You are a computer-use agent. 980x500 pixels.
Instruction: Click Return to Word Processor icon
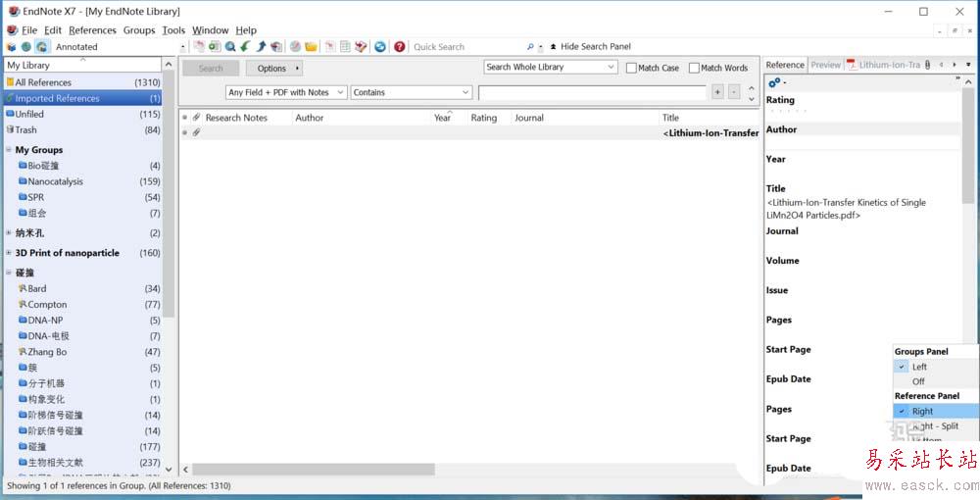click(361, 47)
